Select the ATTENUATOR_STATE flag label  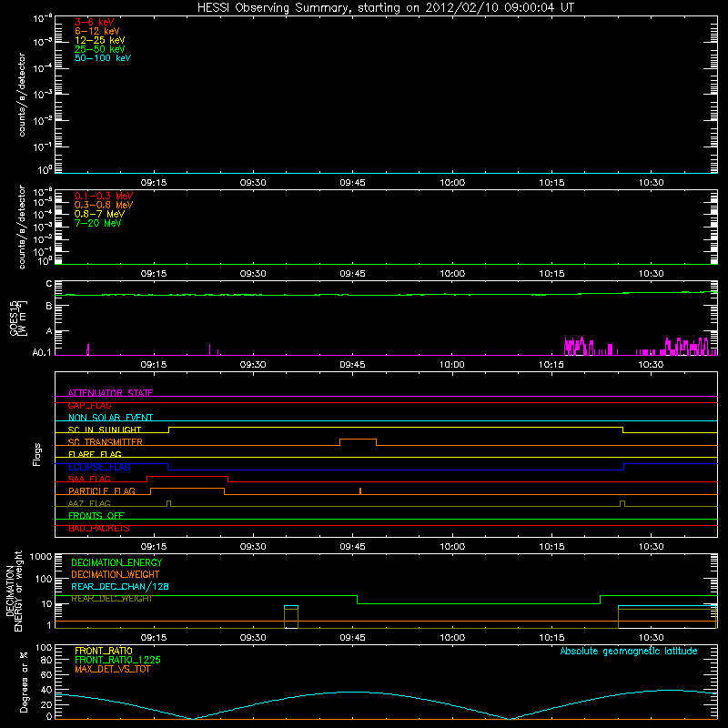(110, 393)
